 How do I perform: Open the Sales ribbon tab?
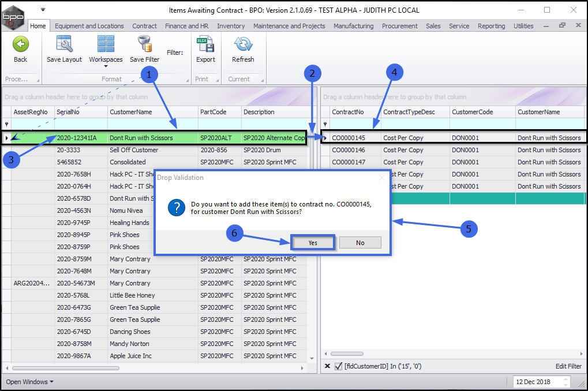tap(433, 26)
